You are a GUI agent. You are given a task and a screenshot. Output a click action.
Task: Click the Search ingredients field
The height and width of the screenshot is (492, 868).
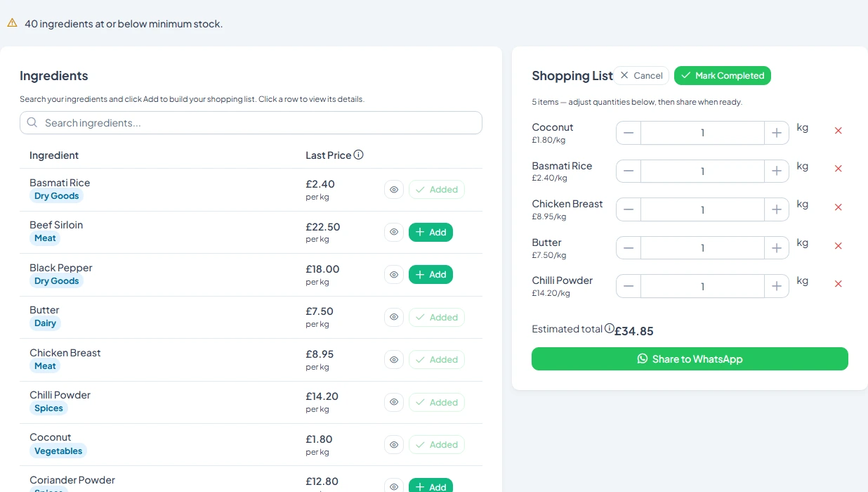(251, 123)
